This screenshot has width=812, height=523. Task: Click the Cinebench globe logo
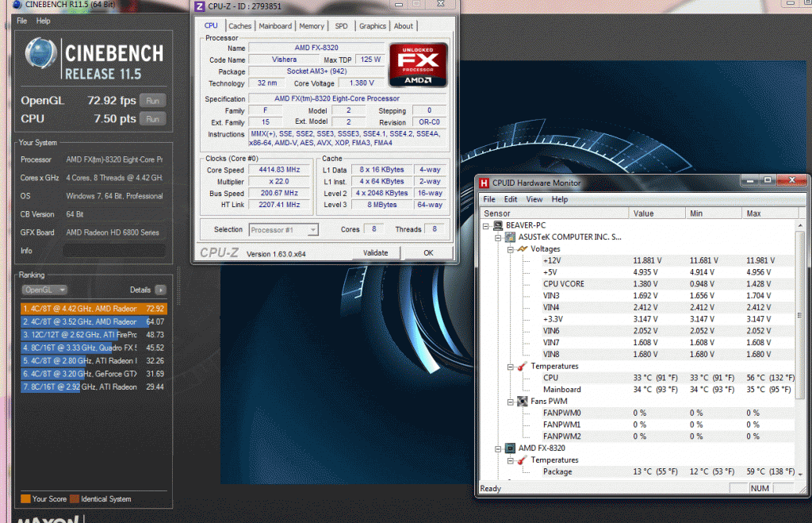[41, 53]
